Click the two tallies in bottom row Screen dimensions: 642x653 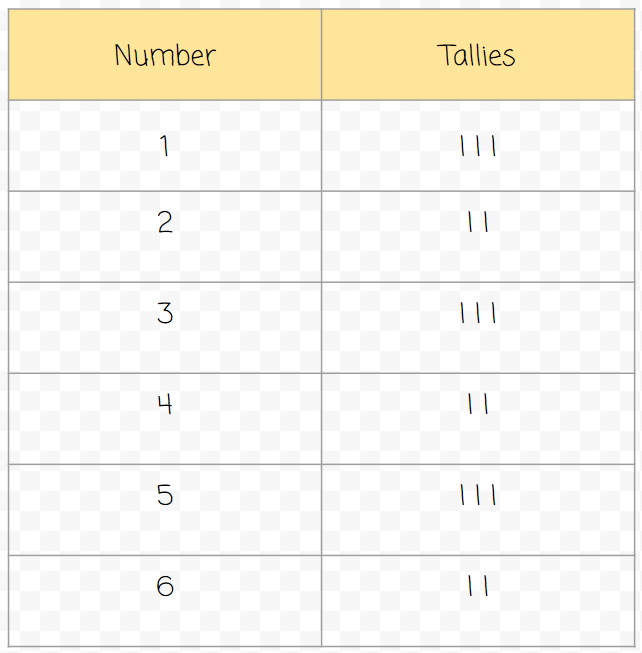478,586
